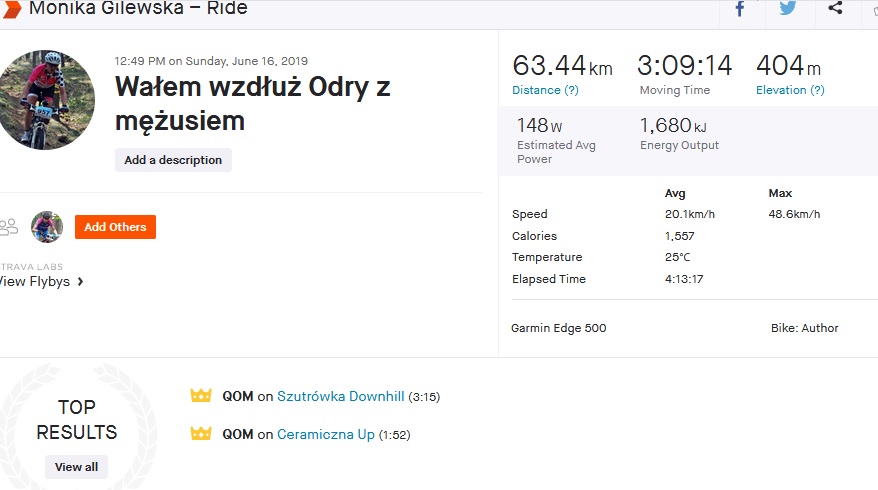
Task: Open the Ceramiczna Up segment link
Action: click(x=325, y=434)
